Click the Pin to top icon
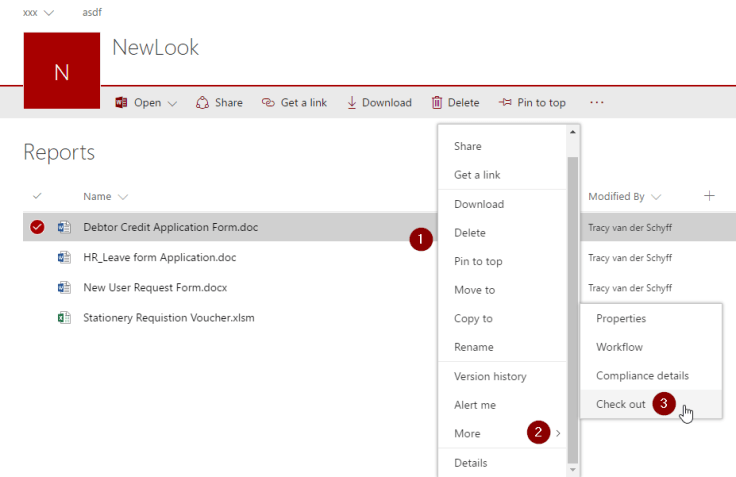 coord(505,103)
